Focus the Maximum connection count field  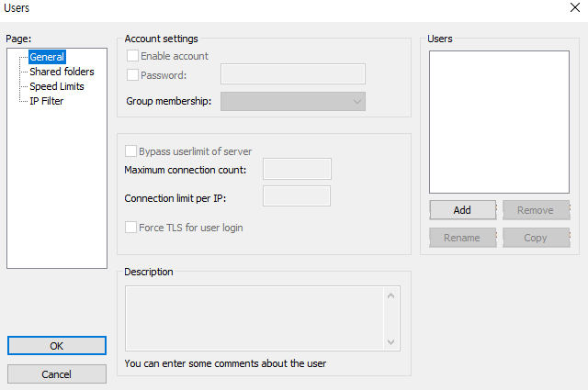tap(297, 169)
